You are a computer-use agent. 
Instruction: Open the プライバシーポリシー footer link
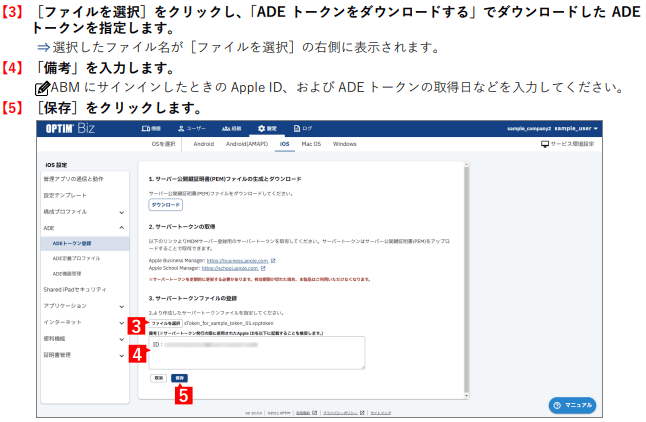click(x=340, y=413)
